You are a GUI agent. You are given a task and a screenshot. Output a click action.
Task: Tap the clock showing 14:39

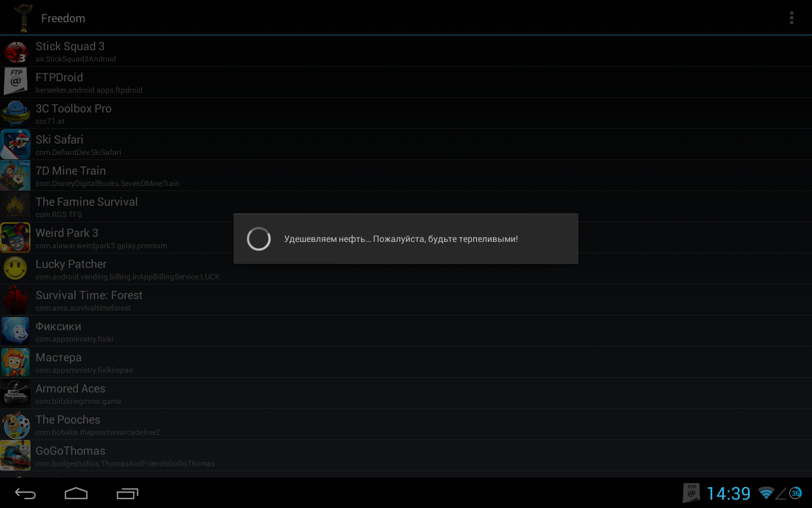point(728,493)
